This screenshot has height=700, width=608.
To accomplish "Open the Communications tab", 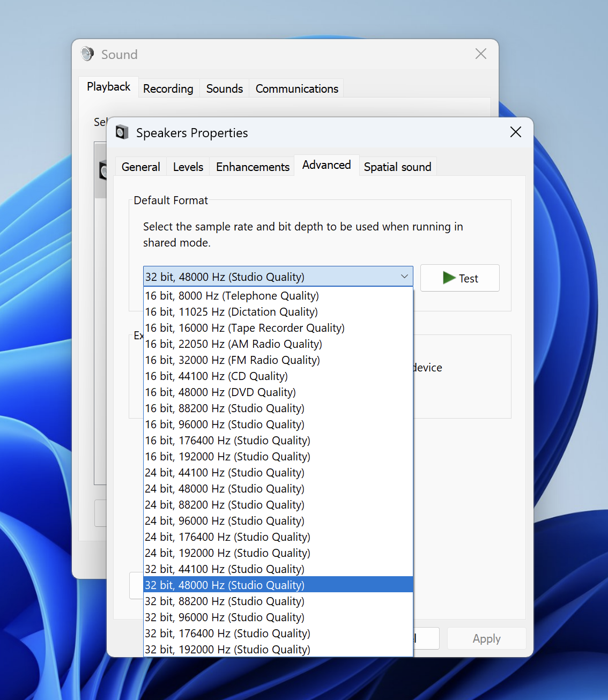I will coord(296,89).
